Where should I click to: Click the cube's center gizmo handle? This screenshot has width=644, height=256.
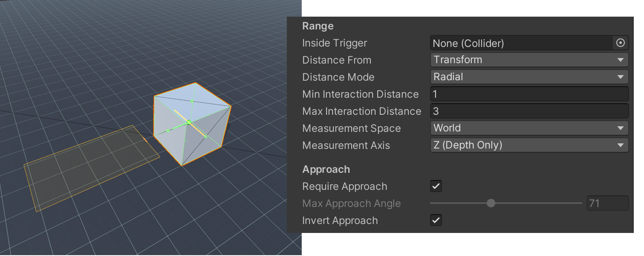tap(189, 122)
